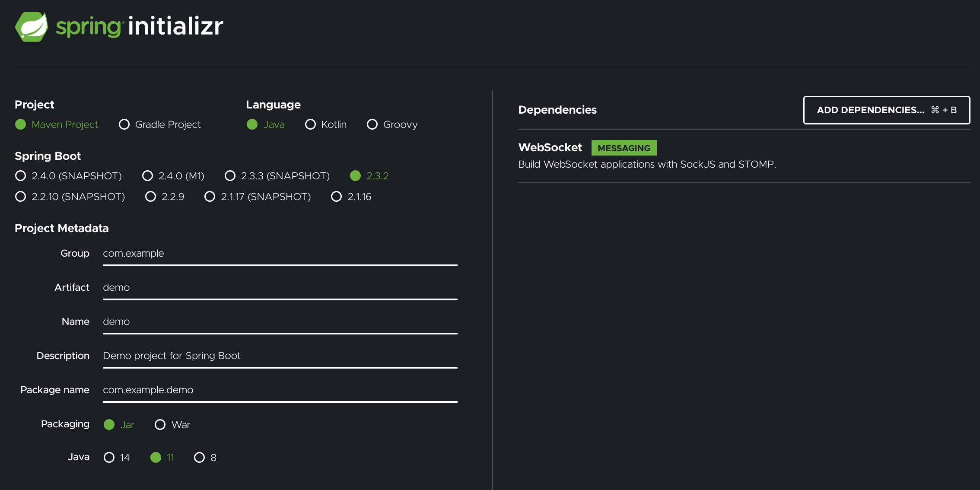This screenshot has width=980, height=490.
Task: Open the Add Dependencies dialog
Action: (x=886, y=110)
